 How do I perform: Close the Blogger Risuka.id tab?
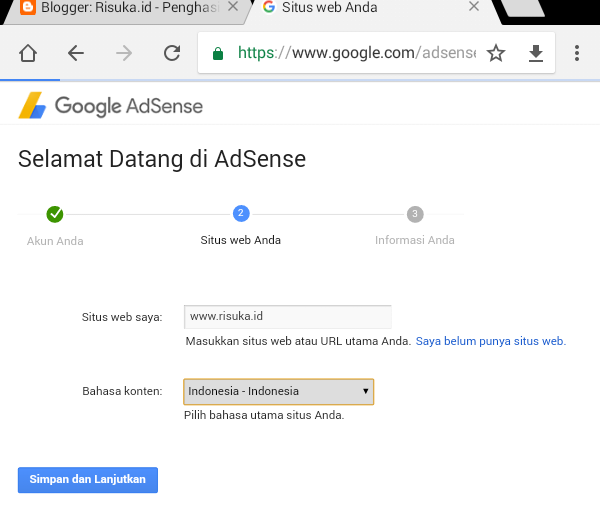coord(233,6)
